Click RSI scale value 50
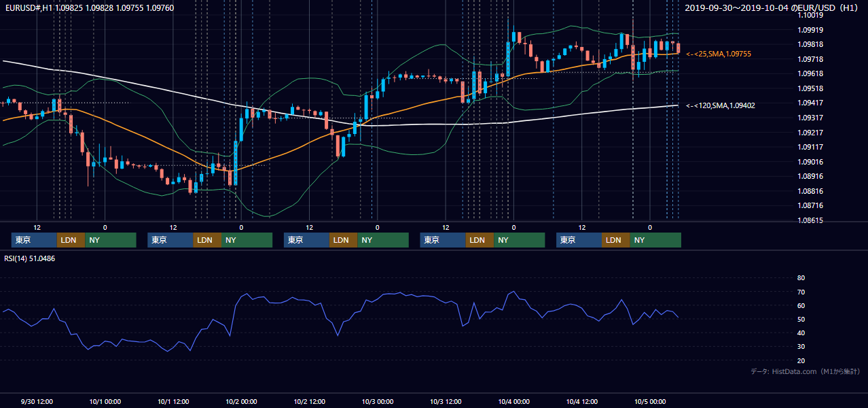868x408 pixels. pos(801,319)
